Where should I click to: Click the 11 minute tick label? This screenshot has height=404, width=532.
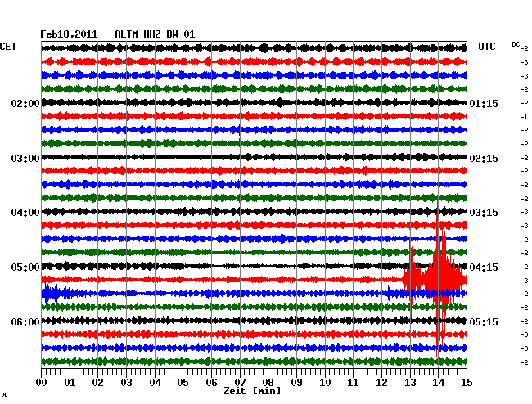pyautogui.click(x=354, y=382)
